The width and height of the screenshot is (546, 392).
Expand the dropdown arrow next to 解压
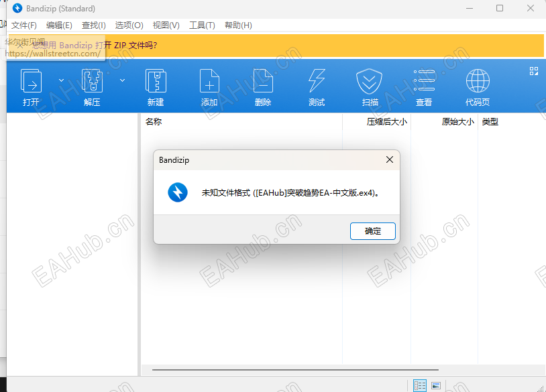pos(122,80)
